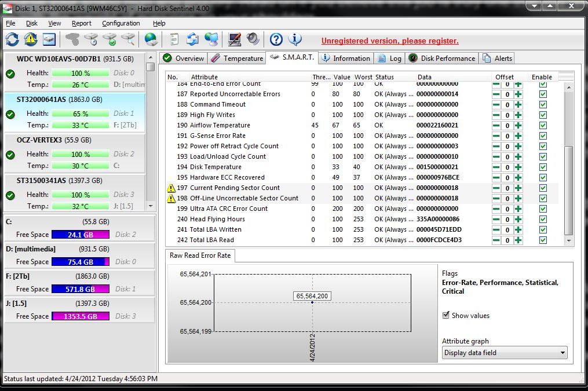
Task: Click the grayed-out disk surface test icon
Action: click(72, 39)
